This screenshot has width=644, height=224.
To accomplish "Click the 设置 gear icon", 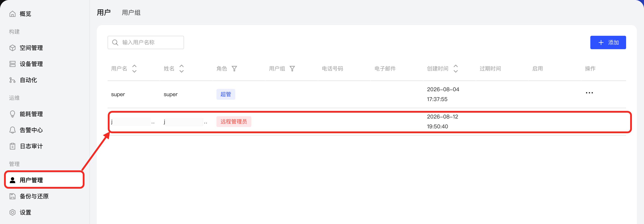I will tap(13, 213).
